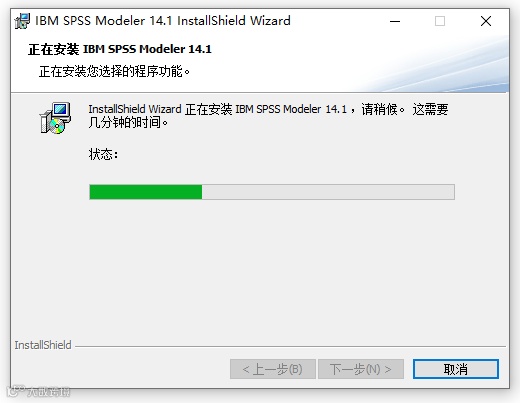
Task: Click the empty grey portion of progress bar
Action: coord(328,192)
